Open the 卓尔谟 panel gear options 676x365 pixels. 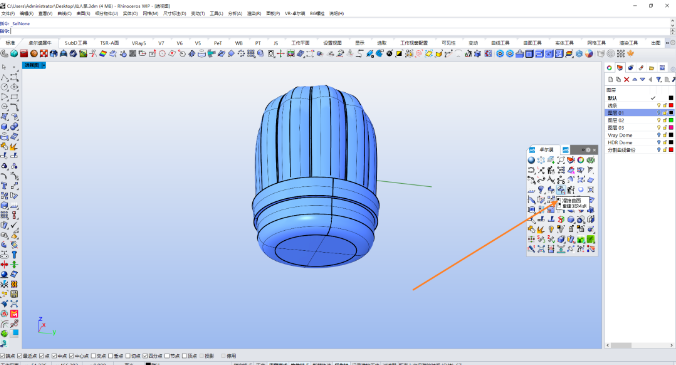click(588, 150)
